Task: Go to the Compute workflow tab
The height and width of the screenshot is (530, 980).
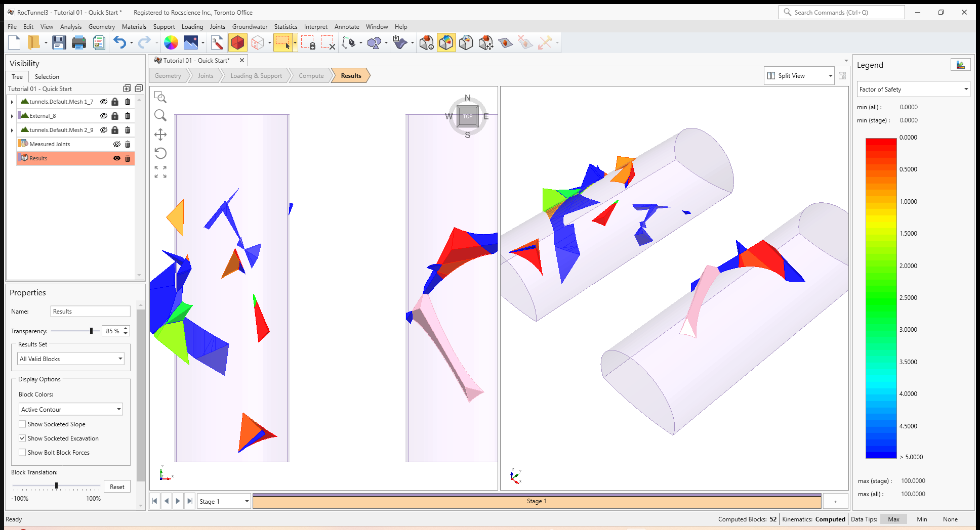Action: (311, 76)
